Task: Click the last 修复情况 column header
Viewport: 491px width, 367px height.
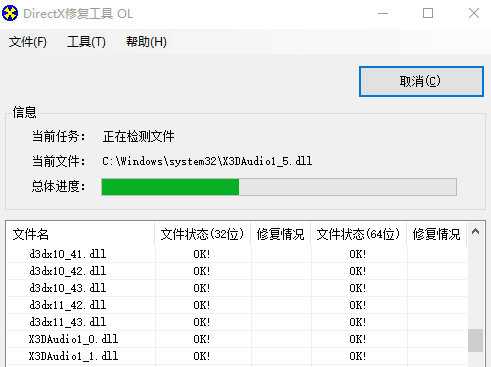Action: click(436, 234)
